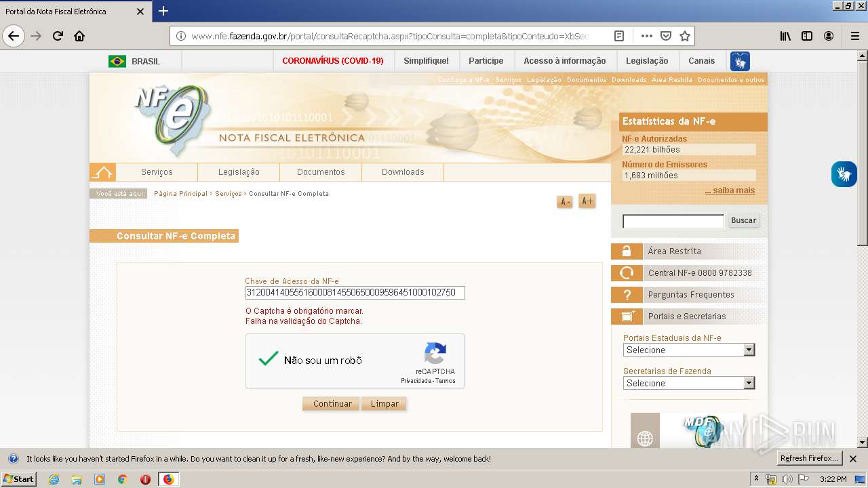The image size is (868, 488).
Task: Open Internet Explorer from taskbar
Action: pos(54,479)
